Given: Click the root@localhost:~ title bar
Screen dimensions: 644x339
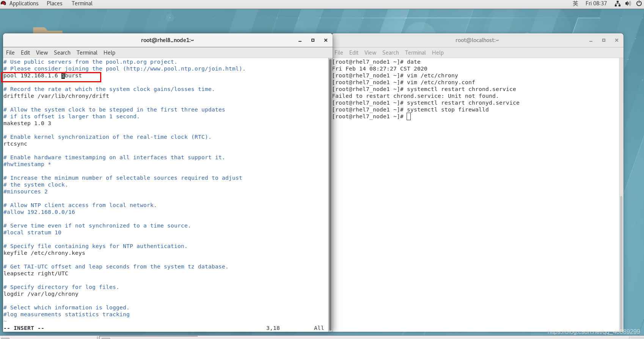Looking at the screenshot, I should [x=477, y=40].
